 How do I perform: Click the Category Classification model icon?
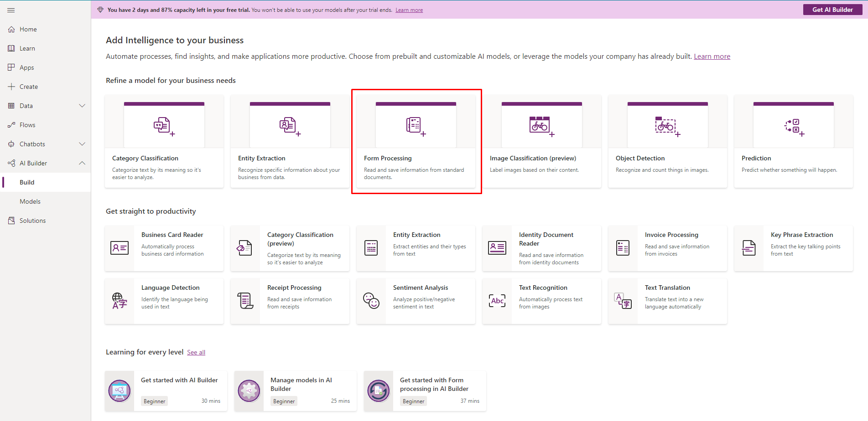164,126
